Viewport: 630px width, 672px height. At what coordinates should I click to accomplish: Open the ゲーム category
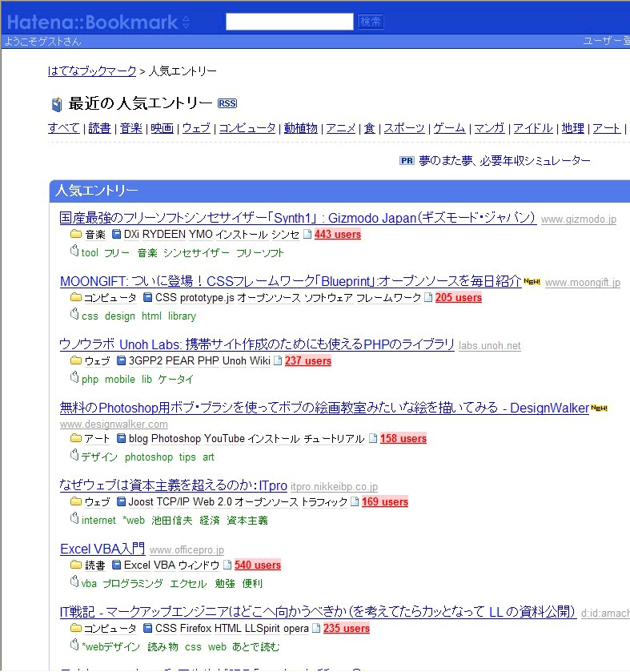449,127
